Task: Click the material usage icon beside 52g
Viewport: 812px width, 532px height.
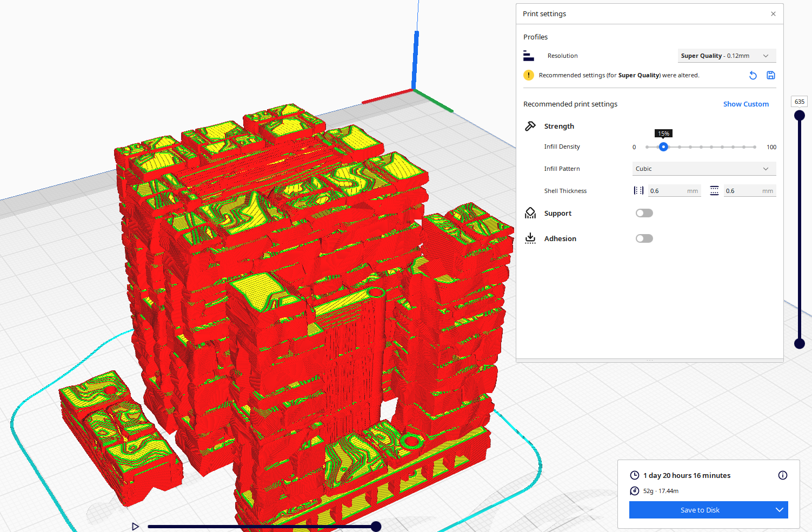Action: 634,491
